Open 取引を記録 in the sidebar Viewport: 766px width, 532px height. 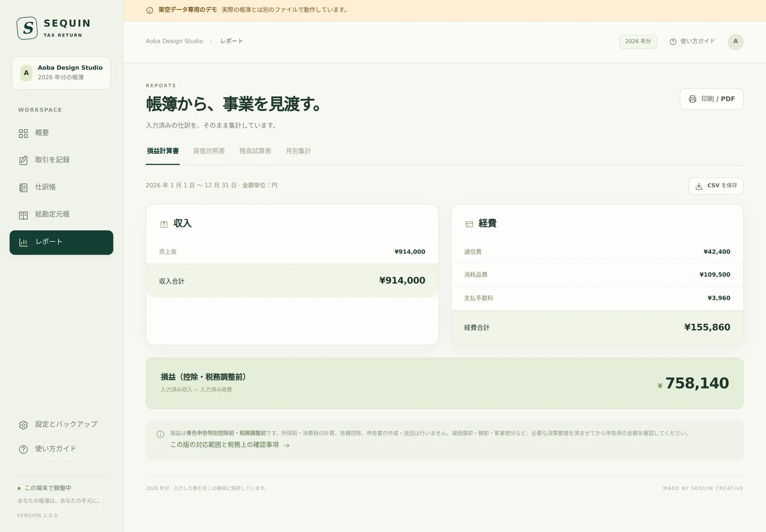(x=61, y=160)
